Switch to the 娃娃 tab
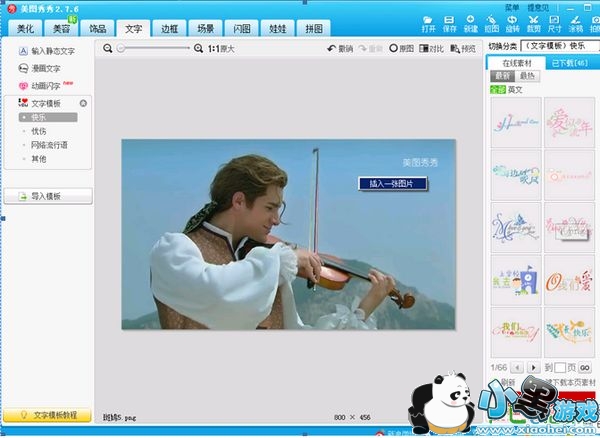Image resolution: width=600 pixels, height=438 pixels. tap(278, 29)
